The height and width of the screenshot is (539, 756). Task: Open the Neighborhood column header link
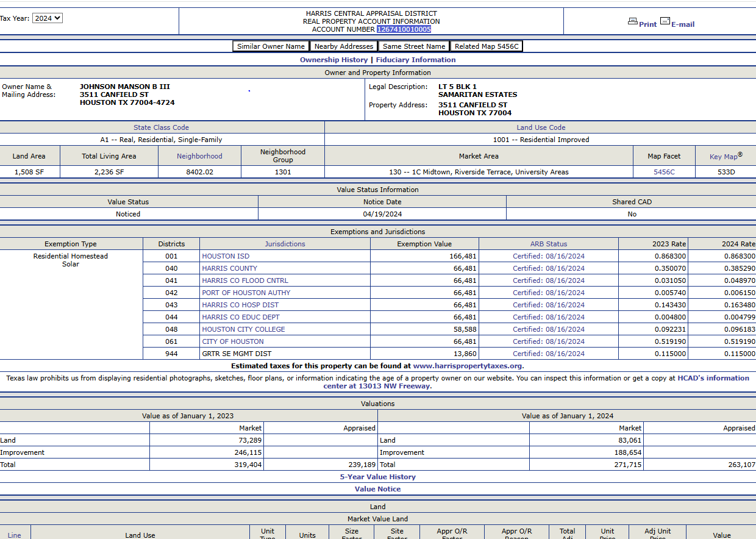[x=199, y=156]
